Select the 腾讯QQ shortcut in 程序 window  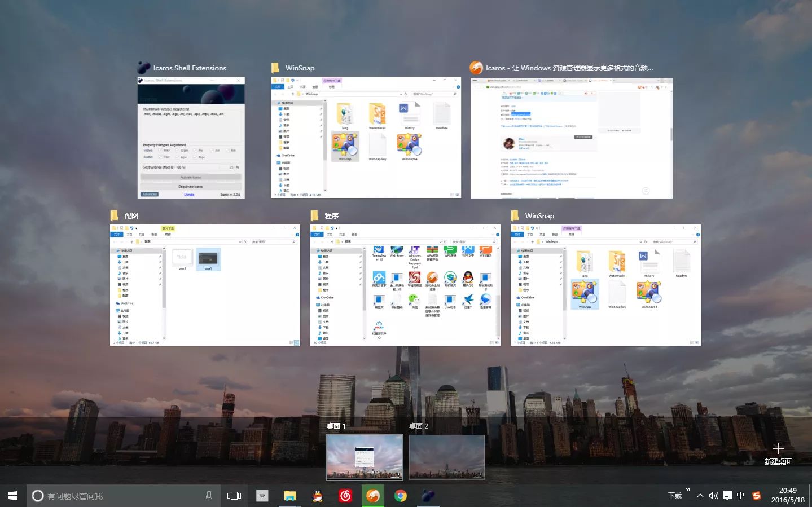tap(468, 279)
